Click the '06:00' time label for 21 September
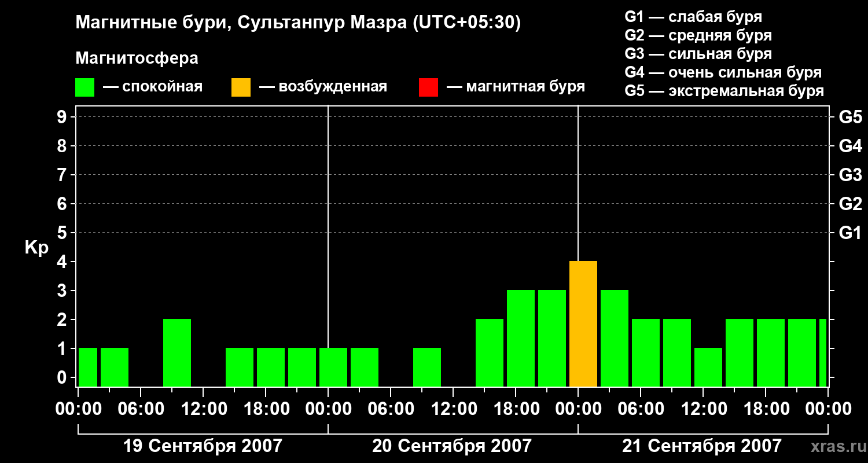The image size is (868, 463). coord(641,409)
